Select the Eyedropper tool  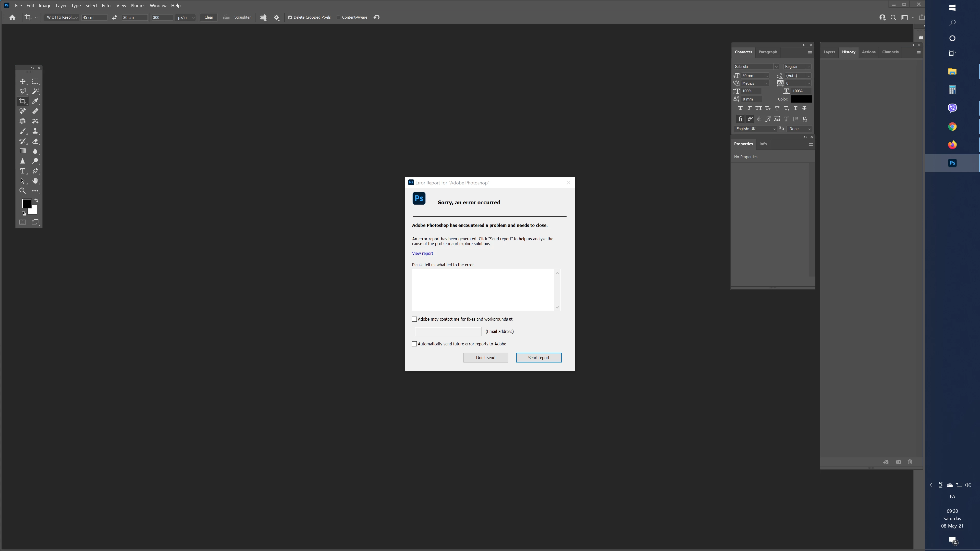[35, 101]
